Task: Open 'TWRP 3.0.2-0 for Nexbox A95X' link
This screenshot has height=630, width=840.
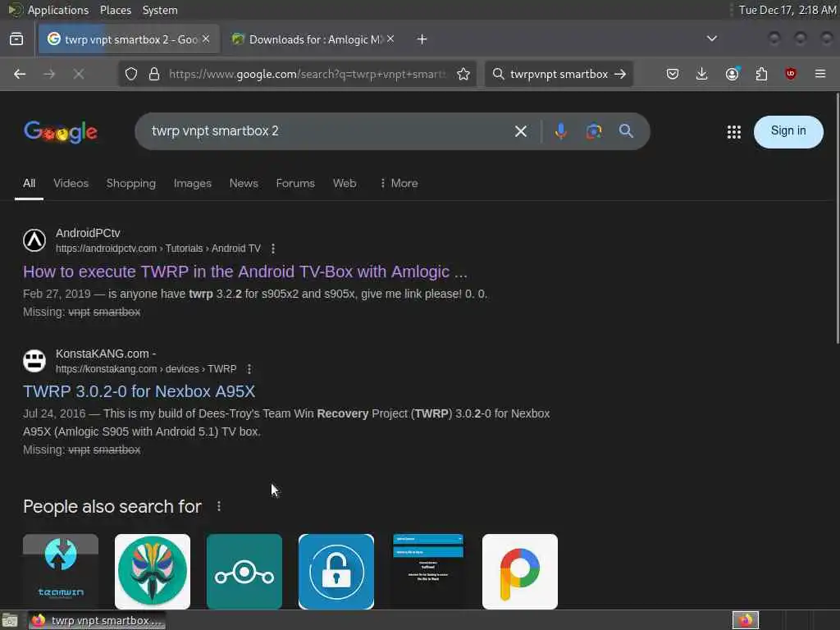Action: pos(139,391)
